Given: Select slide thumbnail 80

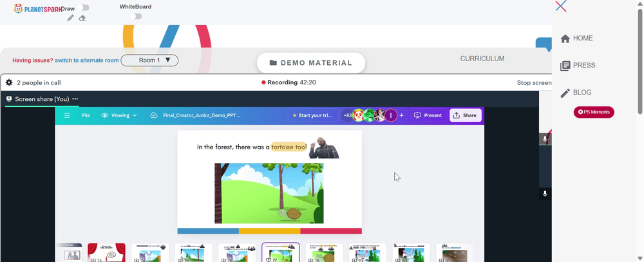Looking at the screenshot, I should click(x=411, y=252).
